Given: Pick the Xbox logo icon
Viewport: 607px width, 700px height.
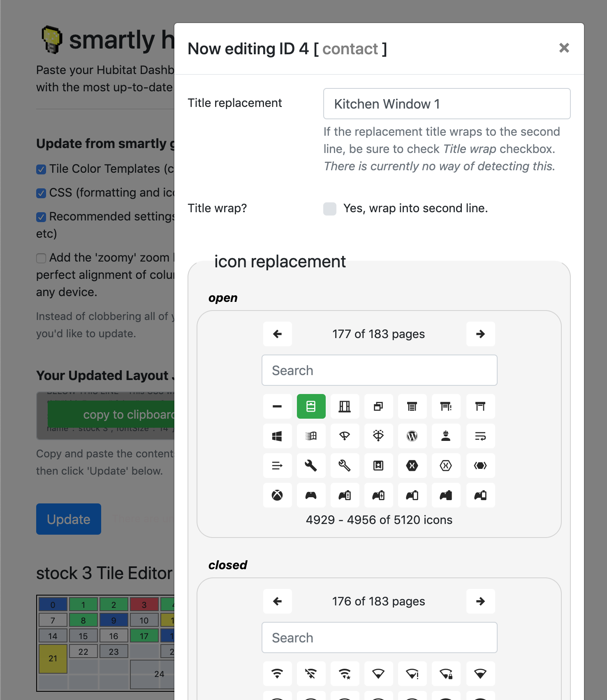Looking at the screenshot, I should pos(277,495).
